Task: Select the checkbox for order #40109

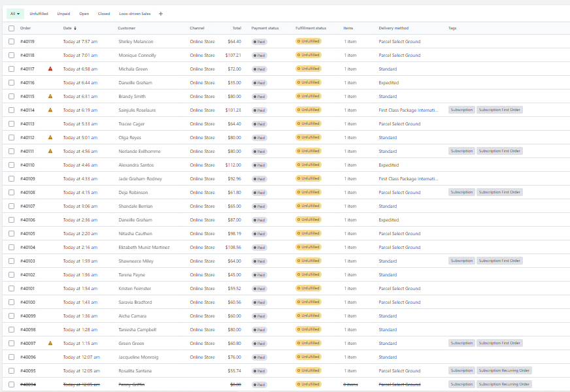Action: click(x=12, y=178)
